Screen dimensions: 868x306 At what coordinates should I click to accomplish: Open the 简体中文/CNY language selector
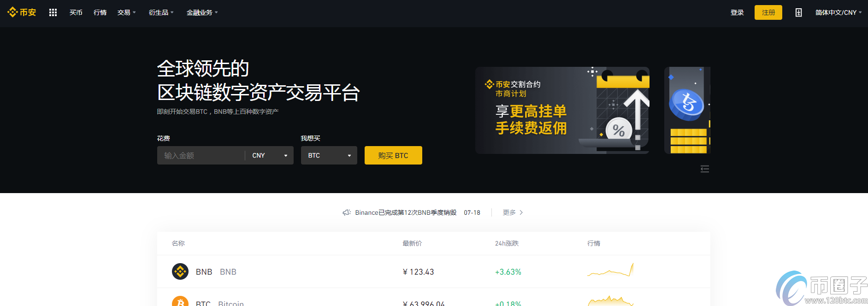pos(838,12)
